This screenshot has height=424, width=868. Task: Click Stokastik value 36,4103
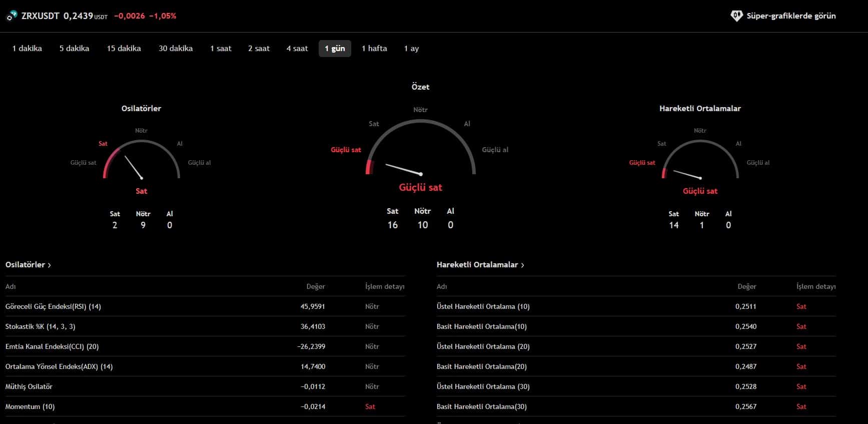point(313,326)
